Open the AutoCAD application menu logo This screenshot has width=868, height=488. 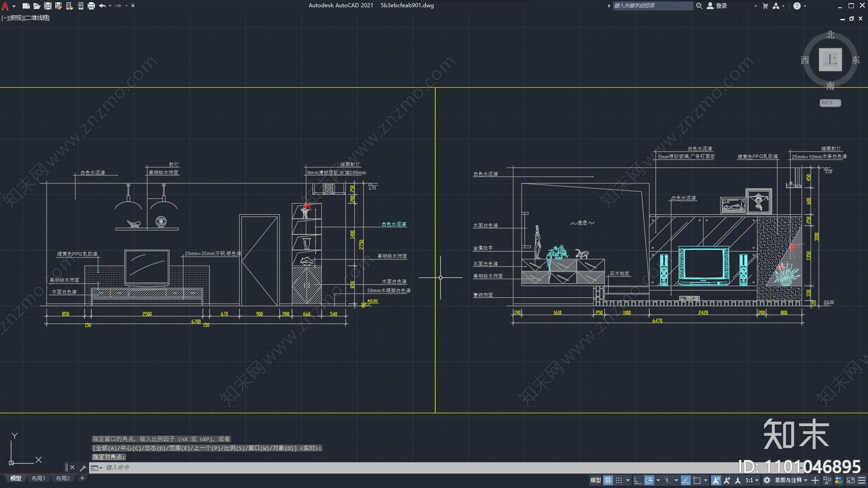[x=5, y=6]
